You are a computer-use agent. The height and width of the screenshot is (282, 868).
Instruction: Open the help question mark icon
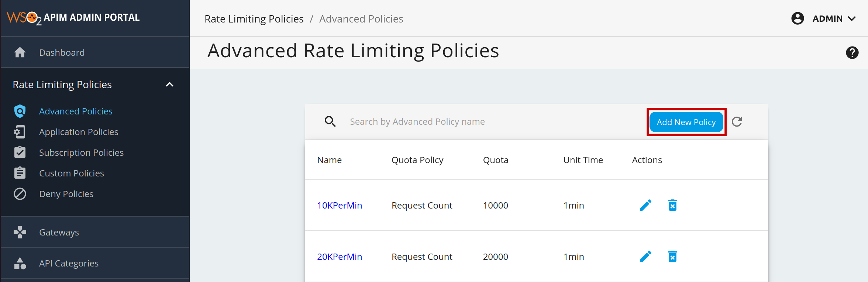tap(852, 53)
